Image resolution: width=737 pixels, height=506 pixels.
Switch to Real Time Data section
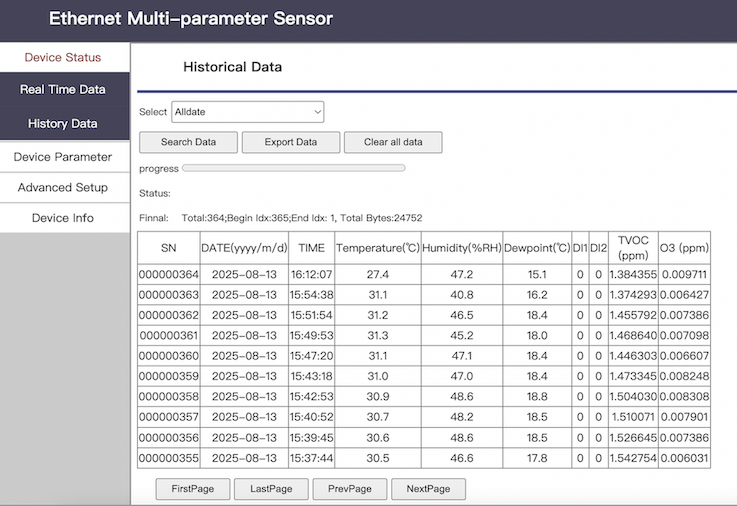[x=63, y=90]
